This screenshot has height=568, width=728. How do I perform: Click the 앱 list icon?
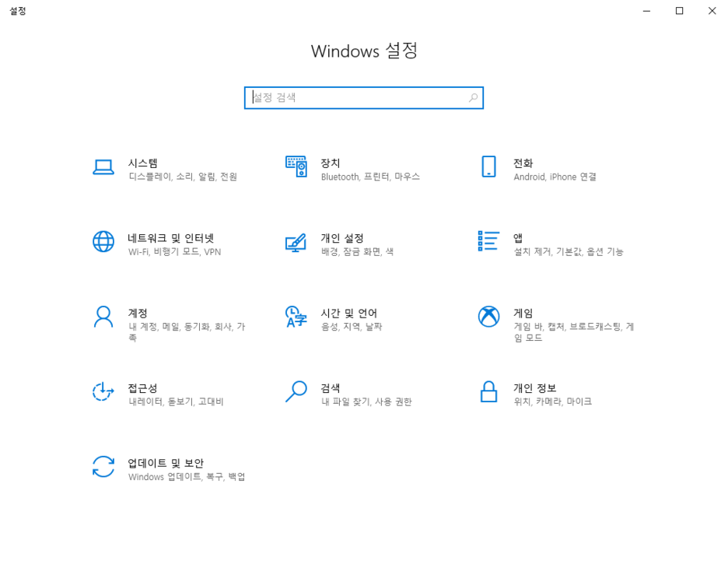(x=488, y=240)
